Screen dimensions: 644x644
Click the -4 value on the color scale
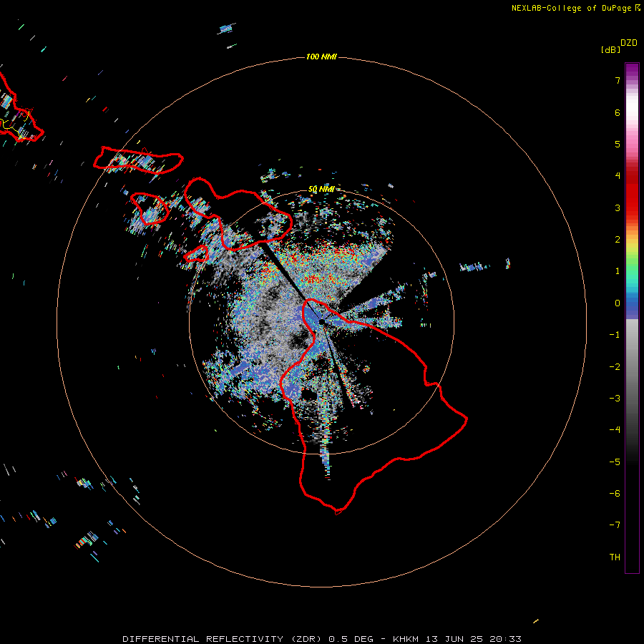pyautogui.click(x=615, y=430)
